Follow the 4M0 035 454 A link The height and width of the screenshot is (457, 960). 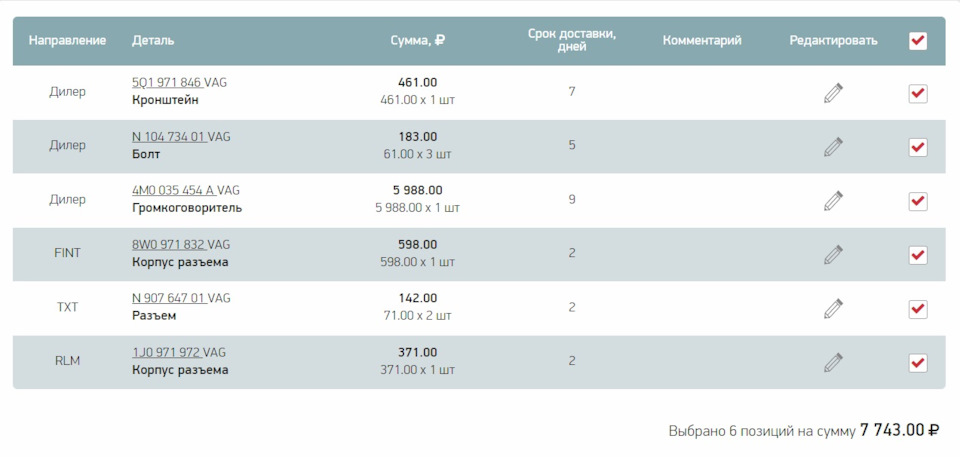pos(173,191)
